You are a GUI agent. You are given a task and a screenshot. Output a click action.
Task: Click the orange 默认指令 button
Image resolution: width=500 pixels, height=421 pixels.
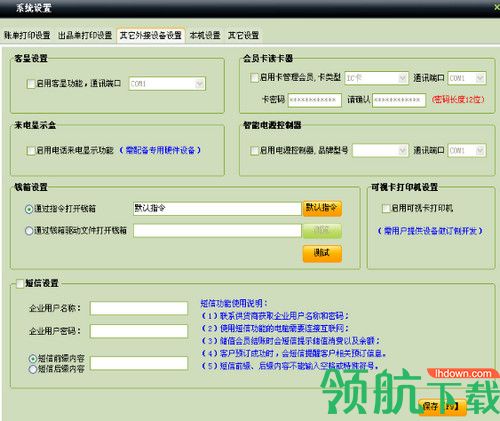(x=322, y=208)
